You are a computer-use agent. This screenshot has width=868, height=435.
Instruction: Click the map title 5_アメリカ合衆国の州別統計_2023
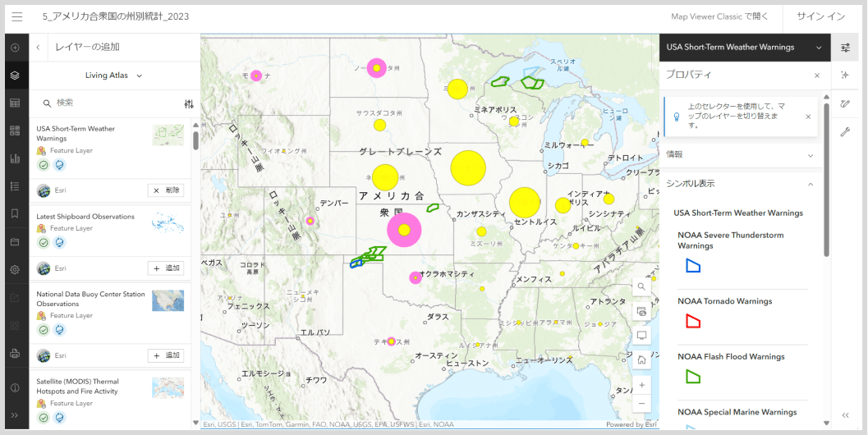coord(116,16)
